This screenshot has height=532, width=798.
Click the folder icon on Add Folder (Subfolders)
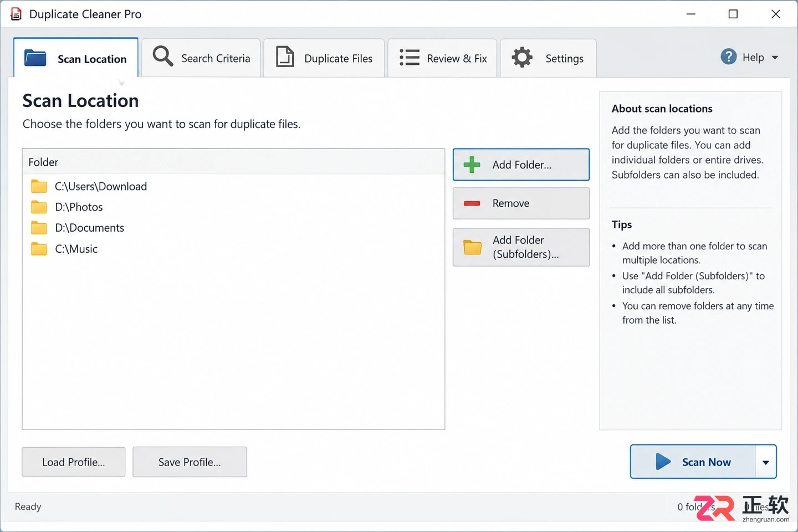point(473,247)
